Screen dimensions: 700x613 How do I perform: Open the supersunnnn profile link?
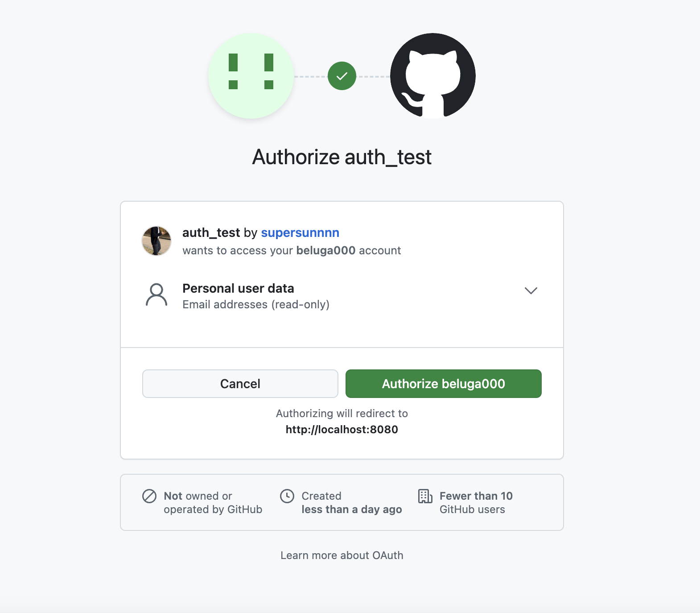(x=300, y=233)
